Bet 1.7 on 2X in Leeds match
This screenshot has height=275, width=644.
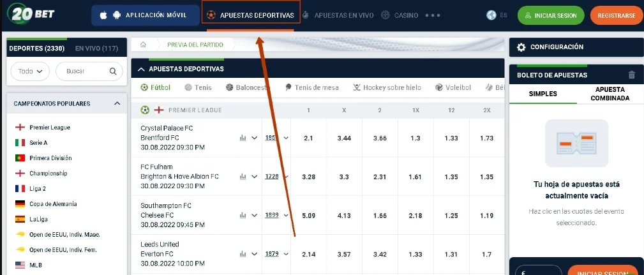(487, 255)
